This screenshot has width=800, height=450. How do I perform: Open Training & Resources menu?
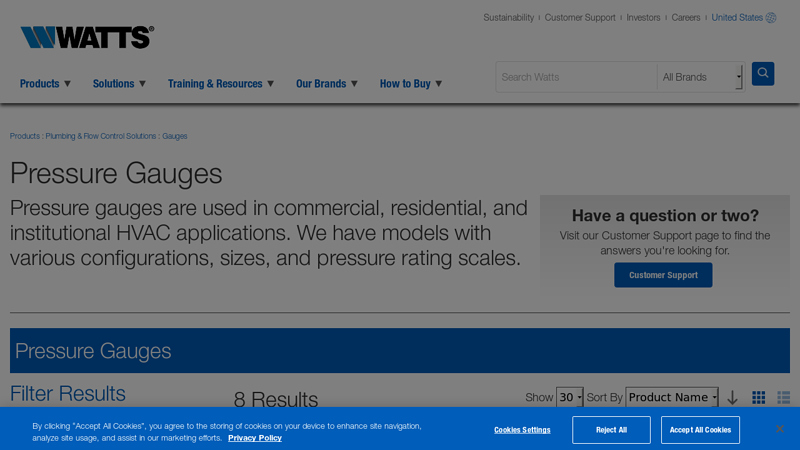coord(221,84)
